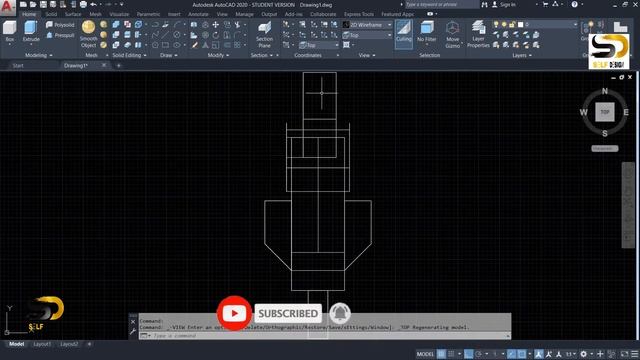This screenshot has height=360, width=640.
Task: Switch to the Surface ribbon tab
Action: tap(73, 14)
